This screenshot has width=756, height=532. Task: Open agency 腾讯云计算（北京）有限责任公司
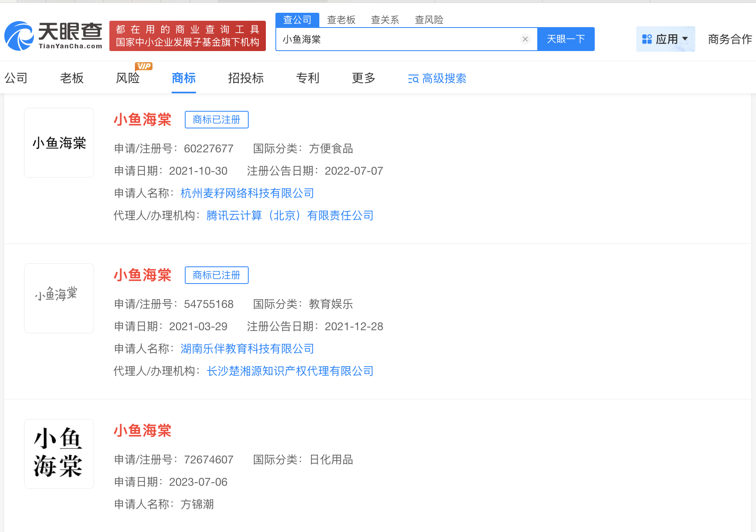tap(290, 216)
